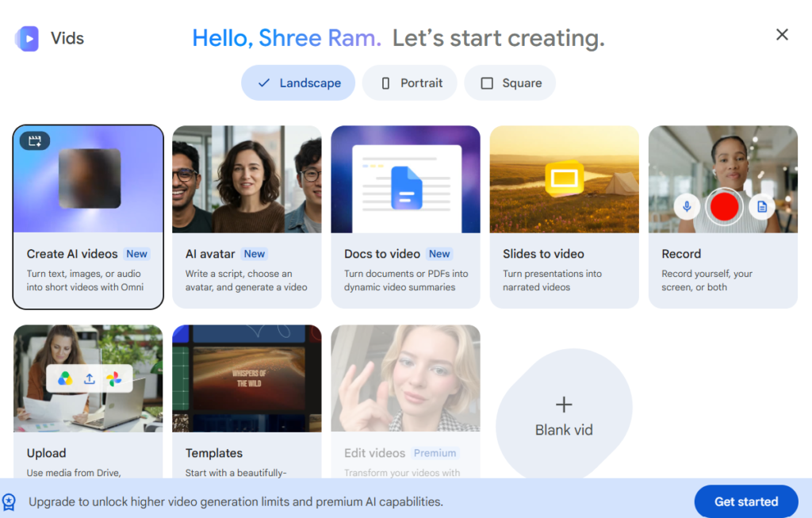The width and height of the screenshot is (812, 518).
Task: Click the AI clapperboard badge on Create AI videos
Action: [x=35, y=141]
